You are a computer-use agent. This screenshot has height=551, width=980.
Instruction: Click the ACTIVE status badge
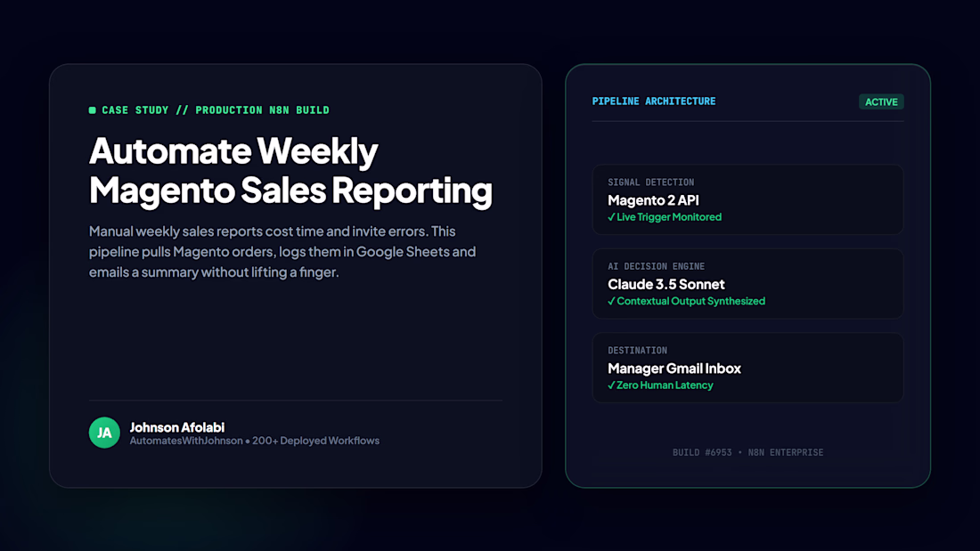click(x=881, y=101)
